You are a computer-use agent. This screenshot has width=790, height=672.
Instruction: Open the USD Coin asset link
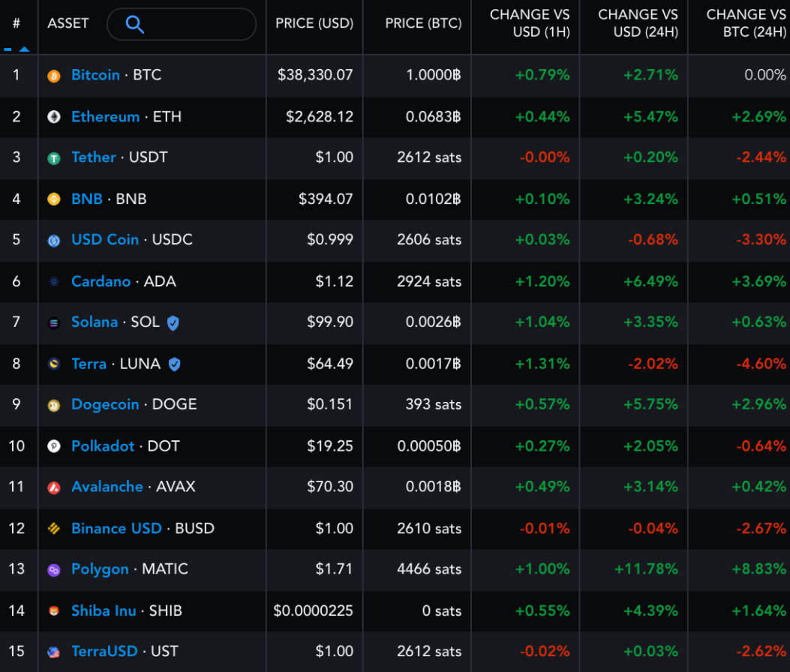coord(105,239)
